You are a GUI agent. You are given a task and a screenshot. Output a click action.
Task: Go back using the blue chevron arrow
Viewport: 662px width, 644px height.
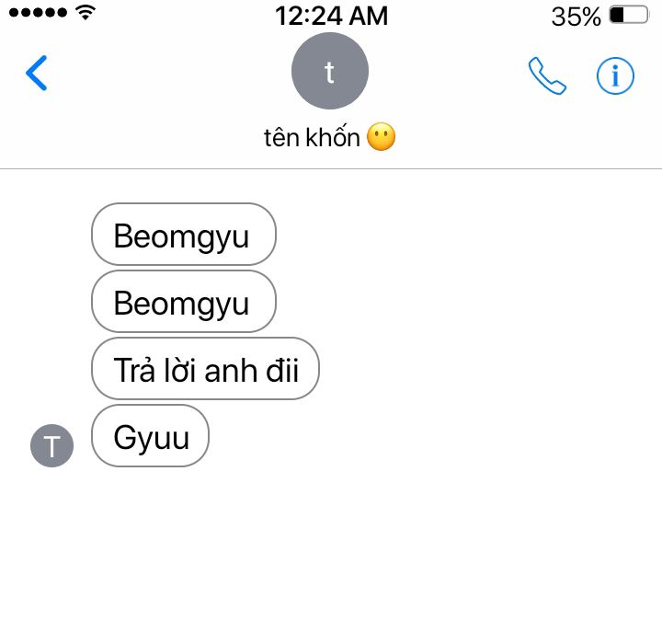36,73
